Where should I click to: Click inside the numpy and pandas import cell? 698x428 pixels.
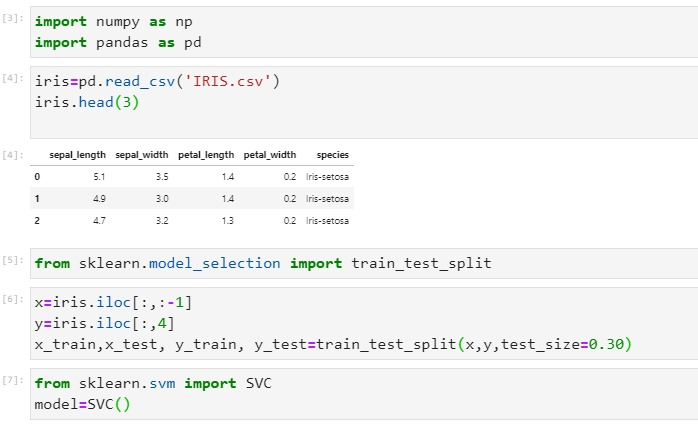pos(364,32)
